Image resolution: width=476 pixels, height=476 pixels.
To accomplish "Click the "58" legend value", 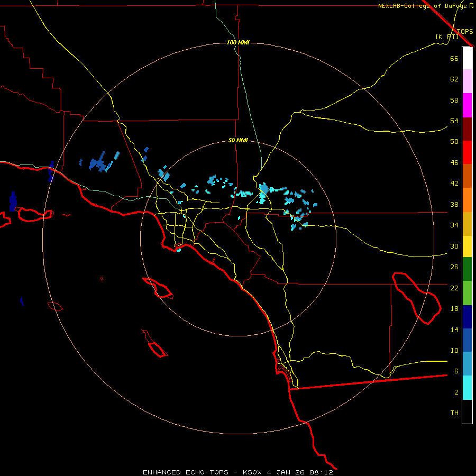I will point(454,100).
